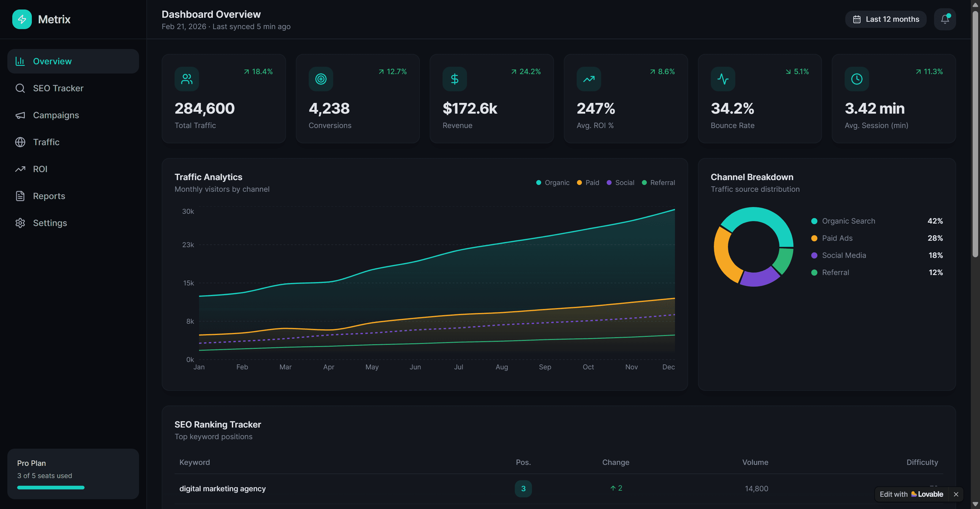Open the Reports document icon
The height and width of the screenshot is (509, 980).
coord(20,196)
